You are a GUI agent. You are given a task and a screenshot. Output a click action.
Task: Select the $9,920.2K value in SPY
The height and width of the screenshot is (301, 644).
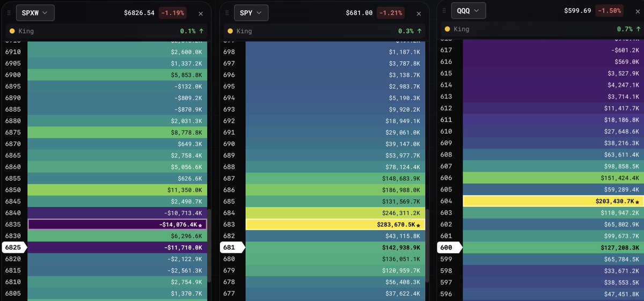pyautogui.click(x=405, y=109)
